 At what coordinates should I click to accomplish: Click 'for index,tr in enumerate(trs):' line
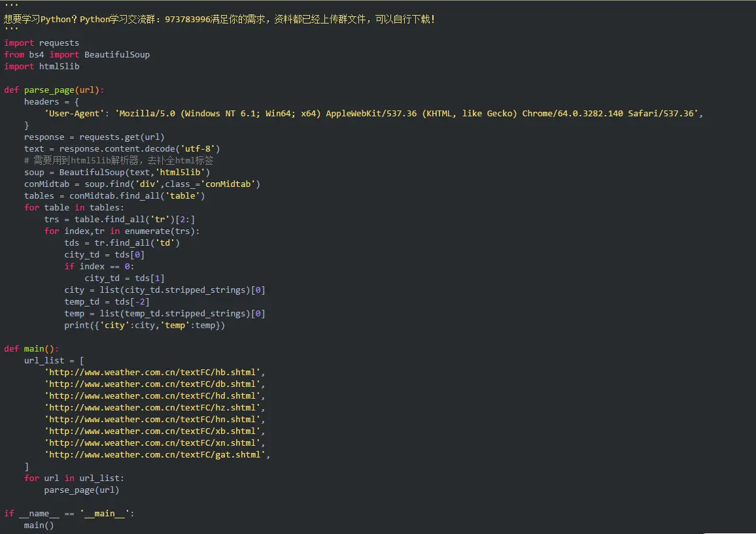122,231
